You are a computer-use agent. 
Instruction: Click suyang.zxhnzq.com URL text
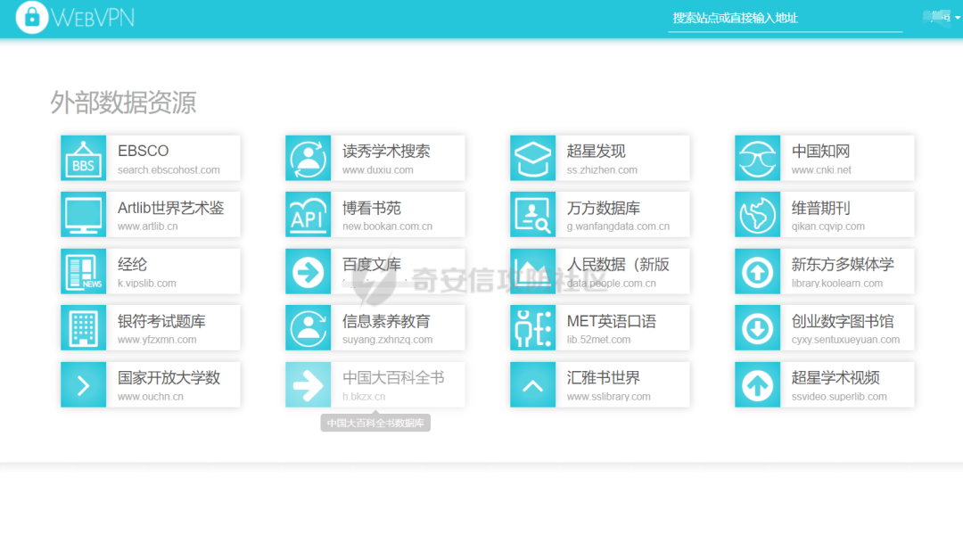(388, 340)
